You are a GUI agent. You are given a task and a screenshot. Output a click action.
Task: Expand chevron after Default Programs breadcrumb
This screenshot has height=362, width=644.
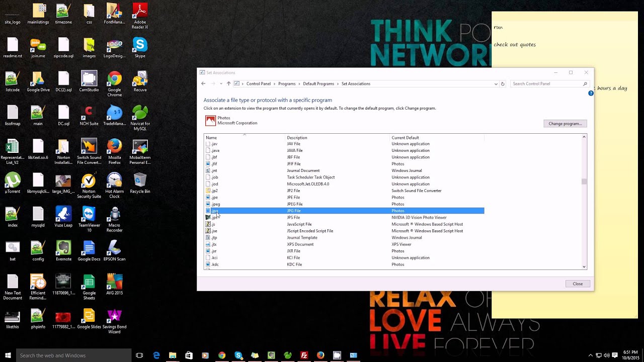pos(338,84)
